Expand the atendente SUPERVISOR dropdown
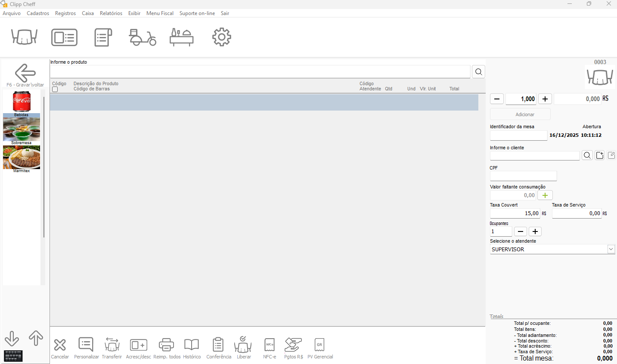The width and height of the screenshot is (617, 364). pyautogui.click(x=611, y=249)
